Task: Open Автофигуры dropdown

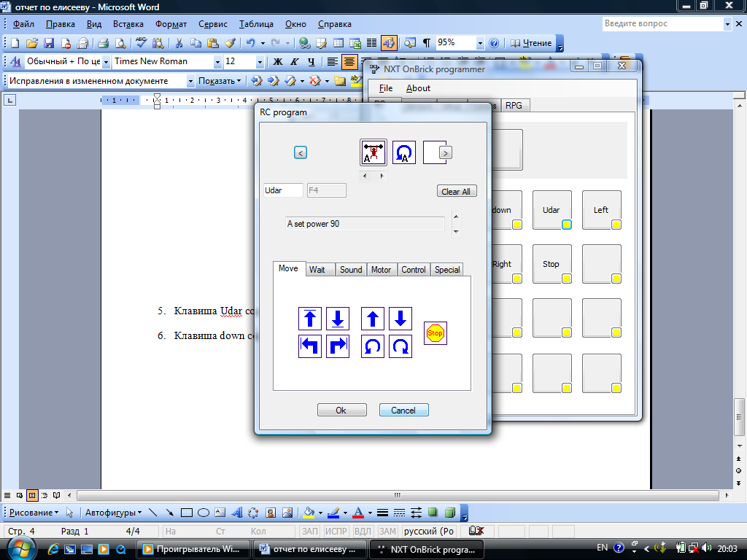Action: pos(113,513)
